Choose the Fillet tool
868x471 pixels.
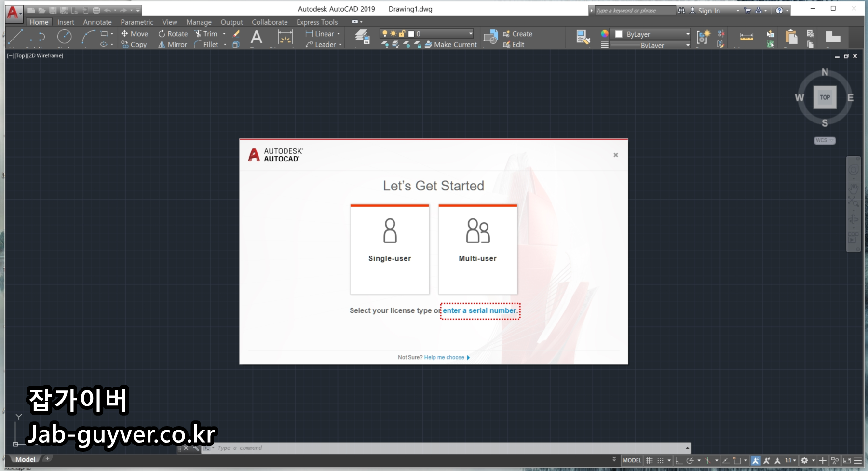206,44
